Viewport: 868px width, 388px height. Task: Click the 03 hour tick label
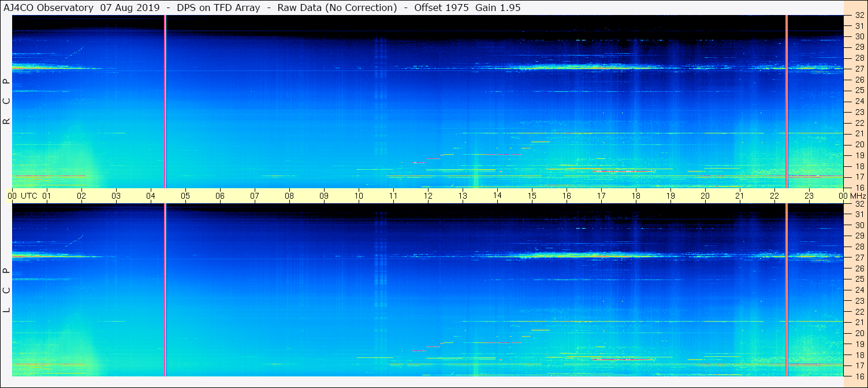coord(116,196)
